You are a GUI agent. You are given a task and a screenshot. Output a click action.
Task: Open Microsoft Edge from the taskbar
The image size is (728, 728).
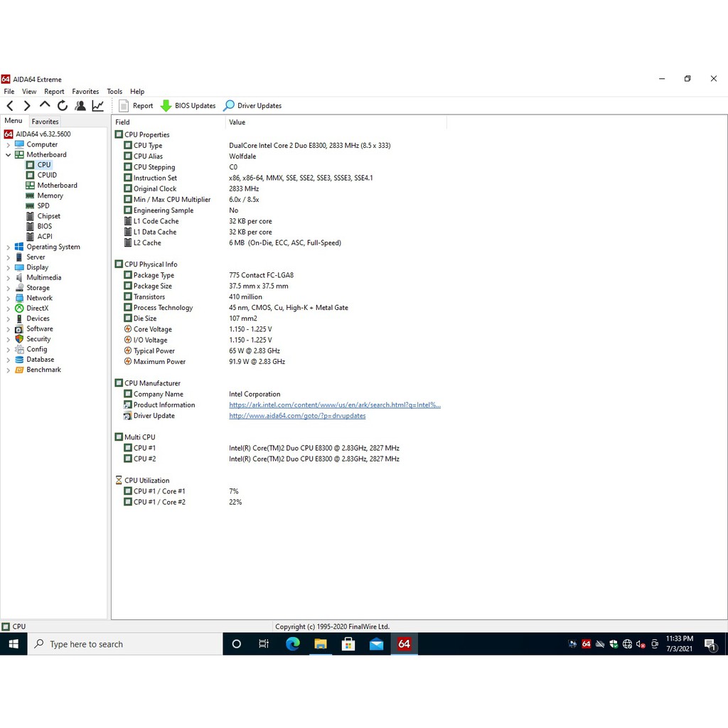292,644
